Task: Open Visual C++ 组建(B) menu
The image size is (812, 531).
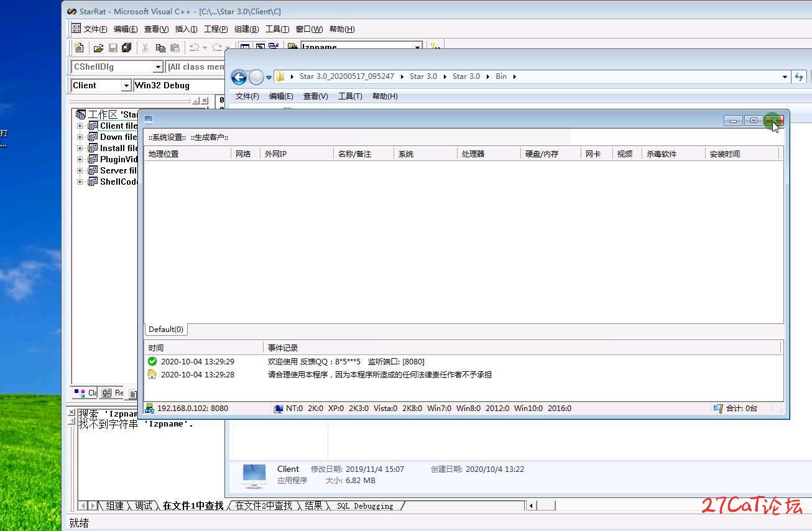Action: pos(246,29)
